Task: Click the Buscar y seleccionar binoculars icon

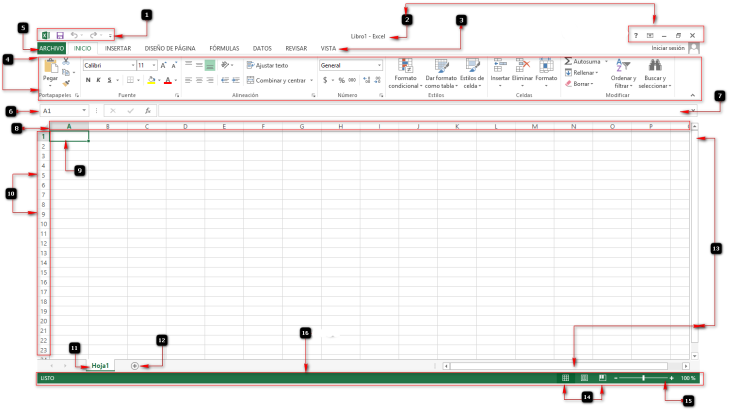Action: pyautogui.click(x=656, y=65)
